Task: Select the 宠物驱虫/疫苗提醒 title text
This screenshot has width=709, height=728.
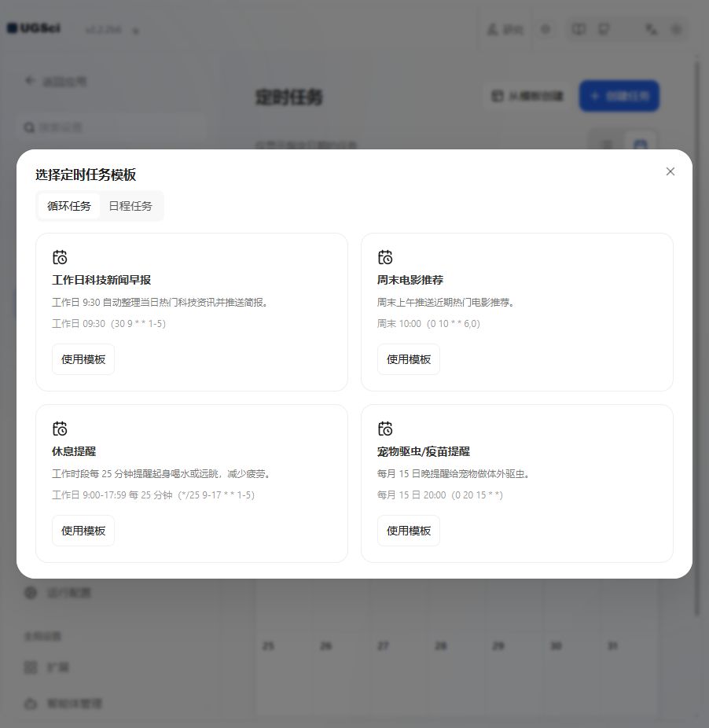Action: (x=424, y=451)
